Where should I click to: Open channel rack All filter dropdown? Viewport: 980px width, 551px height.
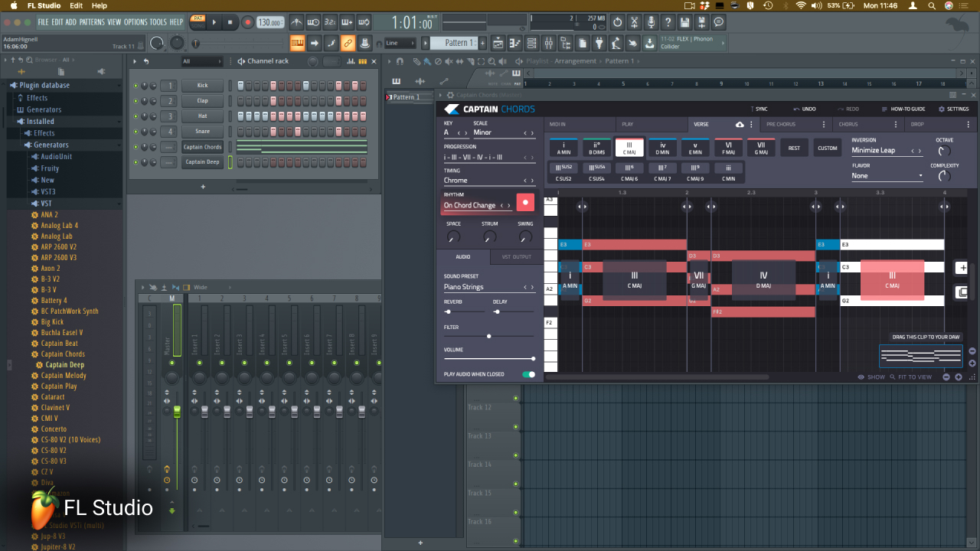pos(202,61)
